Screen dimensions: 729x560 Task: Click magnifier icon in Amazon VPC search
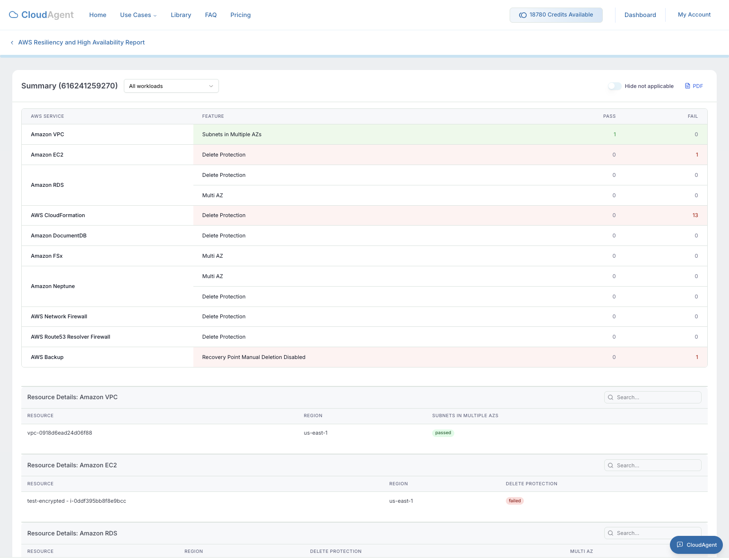[x=611, y=397]
